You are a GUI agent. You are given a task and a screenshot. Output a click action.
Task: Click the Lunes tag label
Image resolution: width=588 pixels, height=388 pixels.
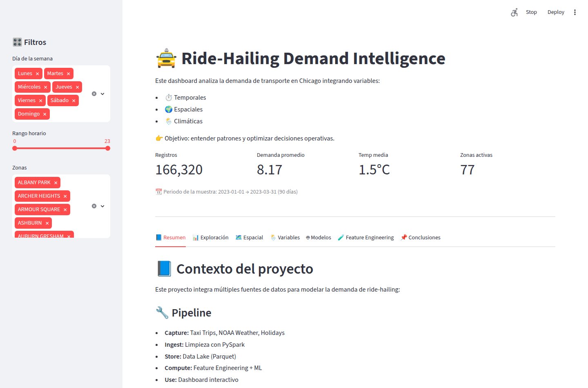coord(25,74)
